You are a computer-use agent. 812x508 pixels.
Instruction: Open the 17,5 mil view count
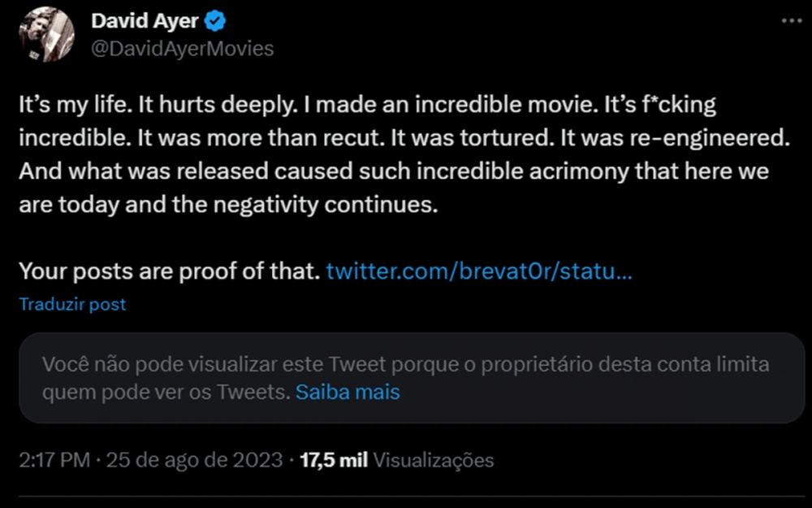tap(334, 460)
